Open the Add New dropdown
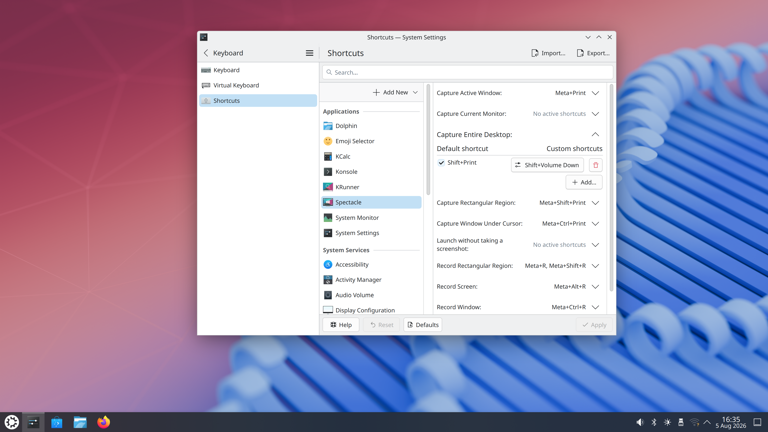The image size is (768, 432). point(395,92)
